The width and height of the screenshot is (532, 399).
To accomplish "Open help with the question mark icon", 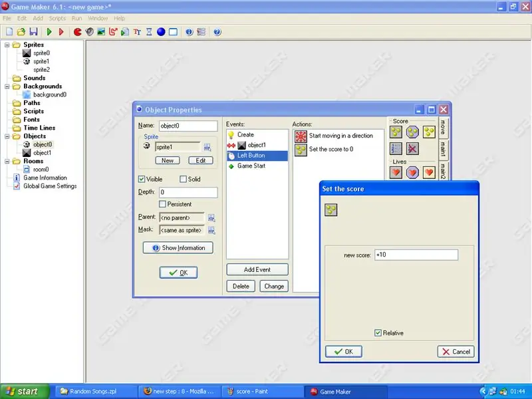I will 217,32.
